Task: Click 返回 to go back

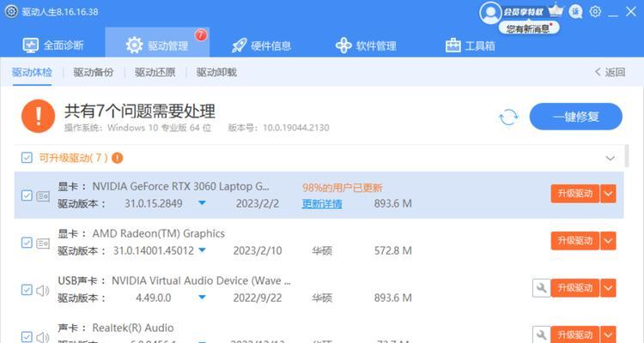Action: pyautogui.click(x=611, y=72)
